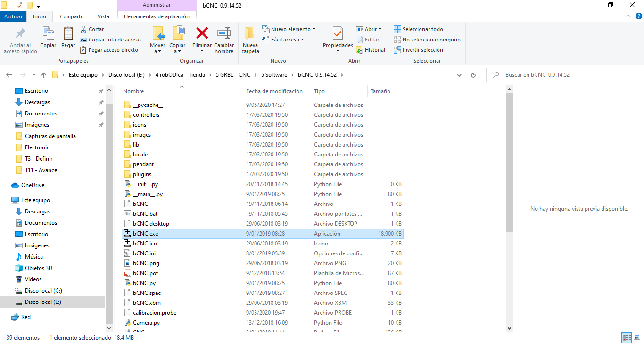The width and height of the screenshot is (644, 343).
Task: Select the bCNC.exe application icon
Action: [x=127, y=234]
